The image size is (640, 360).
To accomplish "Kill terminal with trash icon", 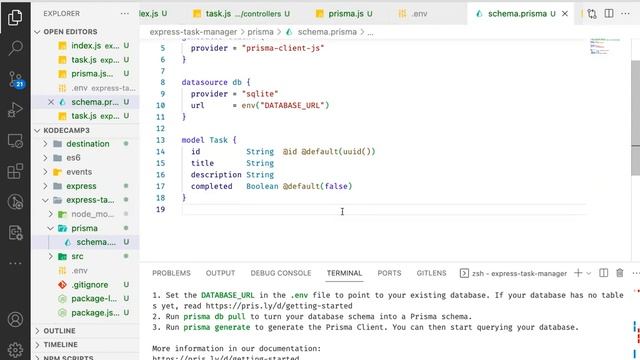I will pos(620,273).
